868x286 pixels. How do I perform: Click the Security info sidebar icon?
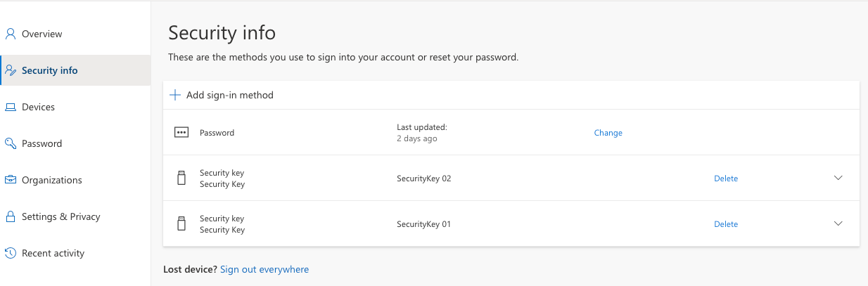point(11,70)
